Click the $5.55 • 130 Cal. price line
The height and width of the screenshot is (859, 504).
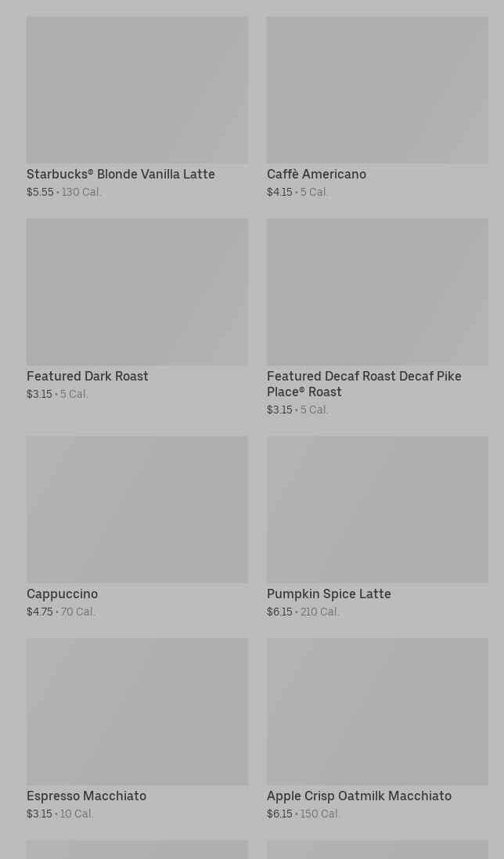coord(64,192)
